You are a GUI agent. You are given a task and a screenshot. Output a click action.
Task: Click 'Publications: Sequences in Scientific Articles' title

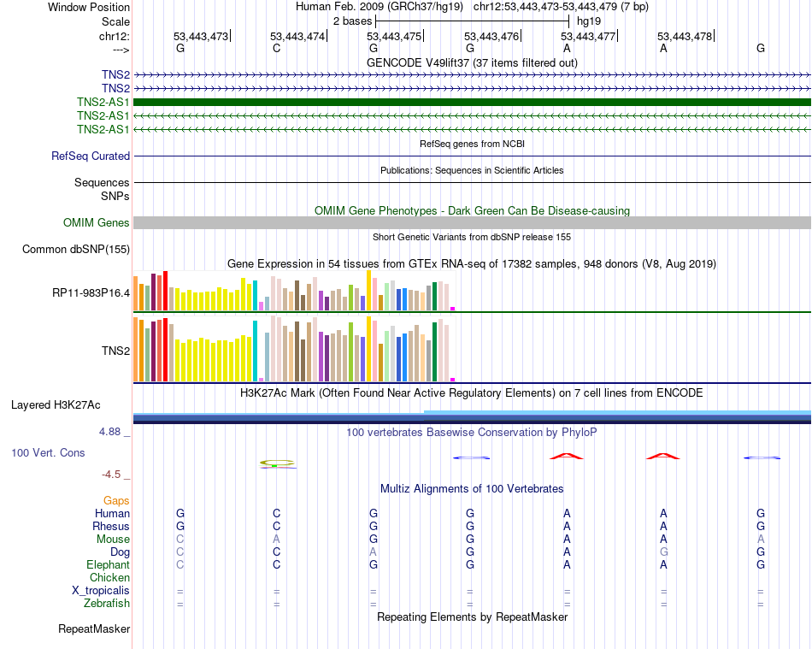472,170
